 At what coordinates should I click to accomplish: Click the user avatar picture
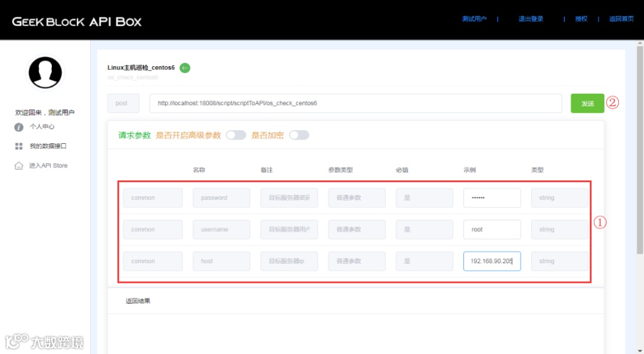[45, 72]
